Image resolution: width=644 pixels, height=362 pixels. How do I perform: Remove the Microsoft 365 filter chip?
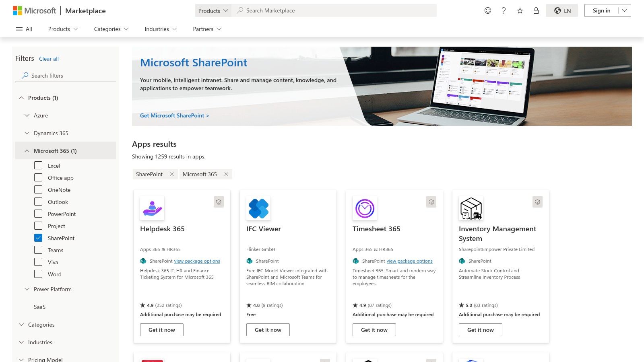(x=226, y=174)
